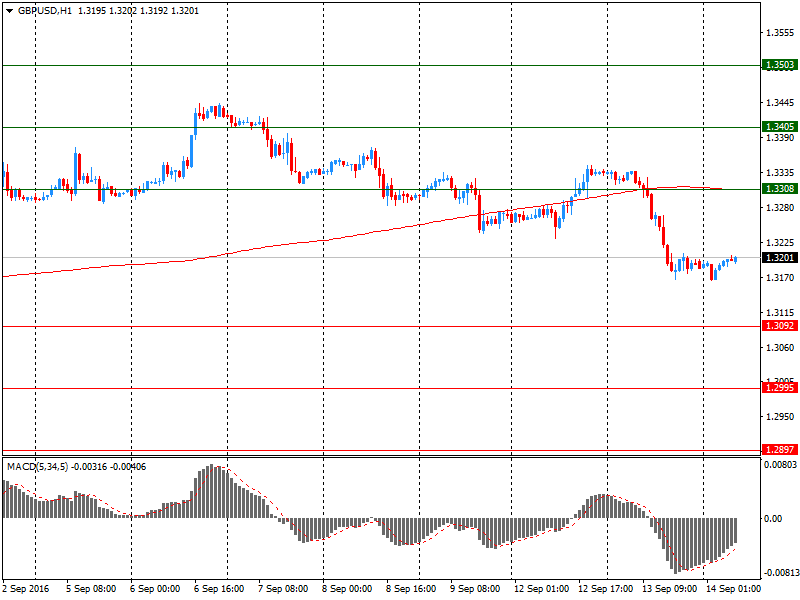Select the 14 Sep 01:00 time label
The image size is (800, 600).
tap(733, 589)
